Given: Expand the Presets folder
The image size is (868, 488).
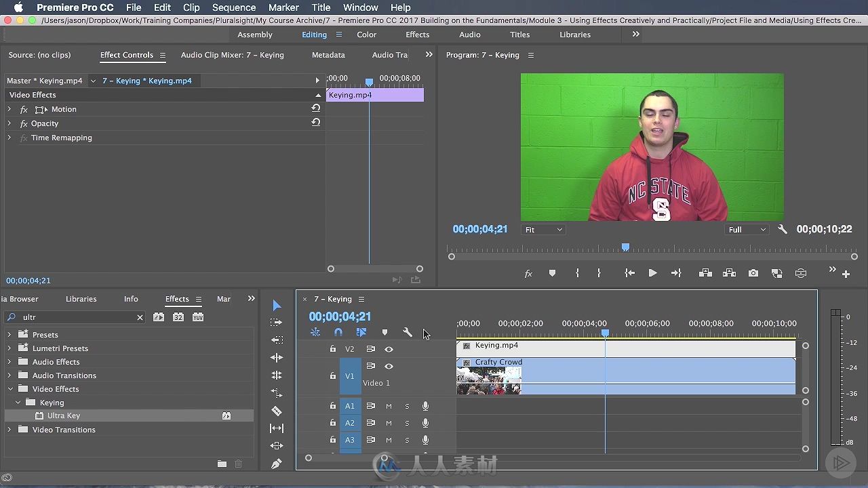Looking at the screenshot, I should 9,334.
